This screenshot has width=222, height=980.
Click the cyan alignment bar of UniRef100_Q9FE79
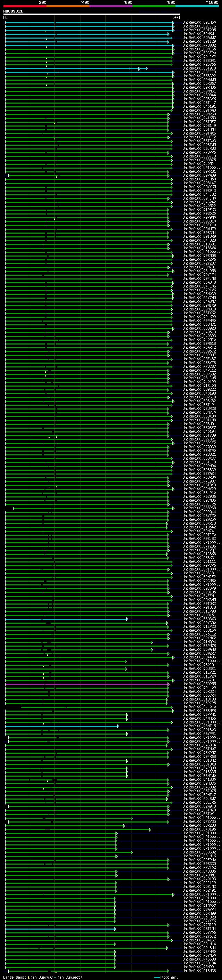89,72
